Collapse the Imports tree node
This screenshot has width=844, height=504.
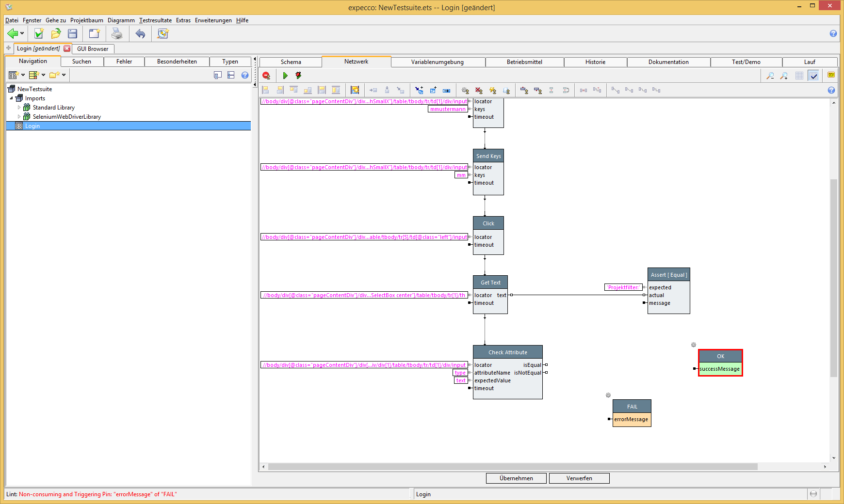tap(12, 98)
